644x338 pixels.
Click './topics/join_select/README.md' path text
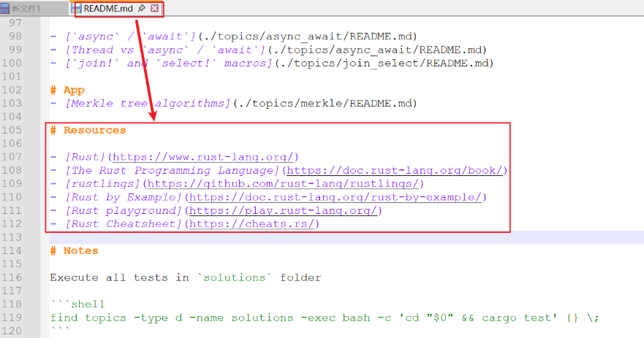click(384, 64)
